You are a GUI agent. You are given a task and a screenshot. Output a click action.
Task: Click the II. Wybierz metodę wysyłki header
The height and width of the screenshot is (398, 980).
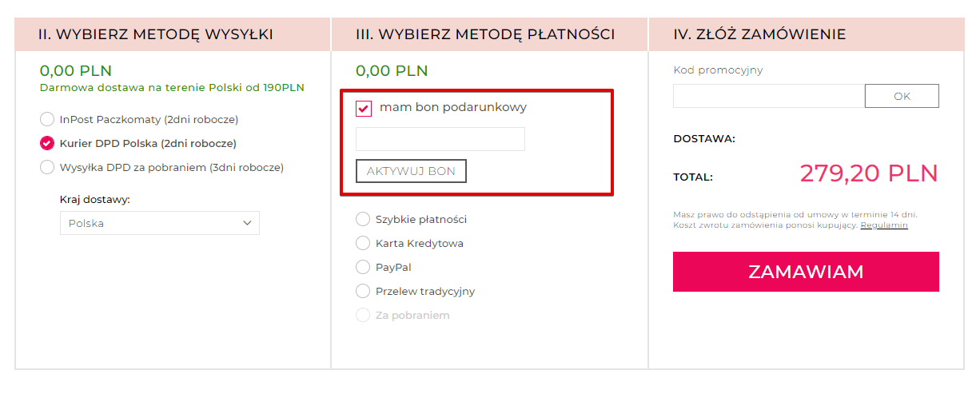pos(156,34)
